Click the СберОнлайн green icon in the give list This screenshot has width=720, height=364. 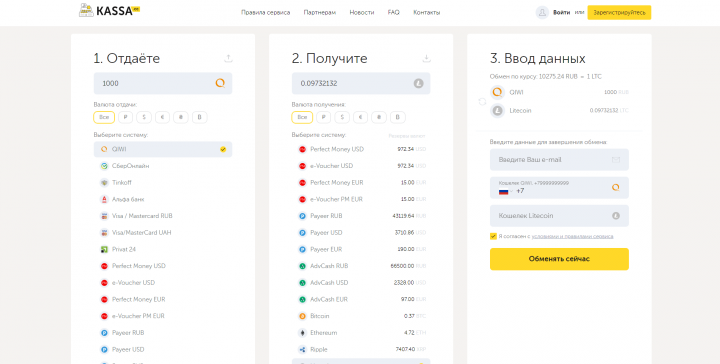(x=104, y=166)
